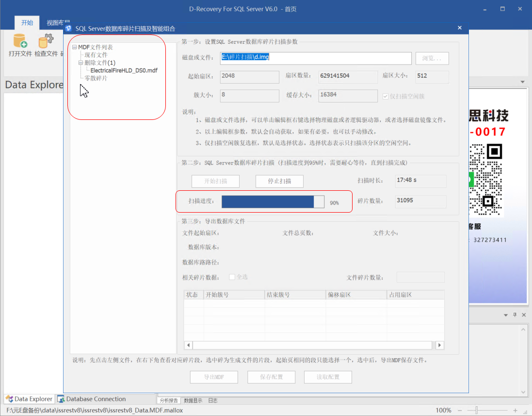Select the 零散碎片 tree item

pyautogui.click(x=96, y=79)
